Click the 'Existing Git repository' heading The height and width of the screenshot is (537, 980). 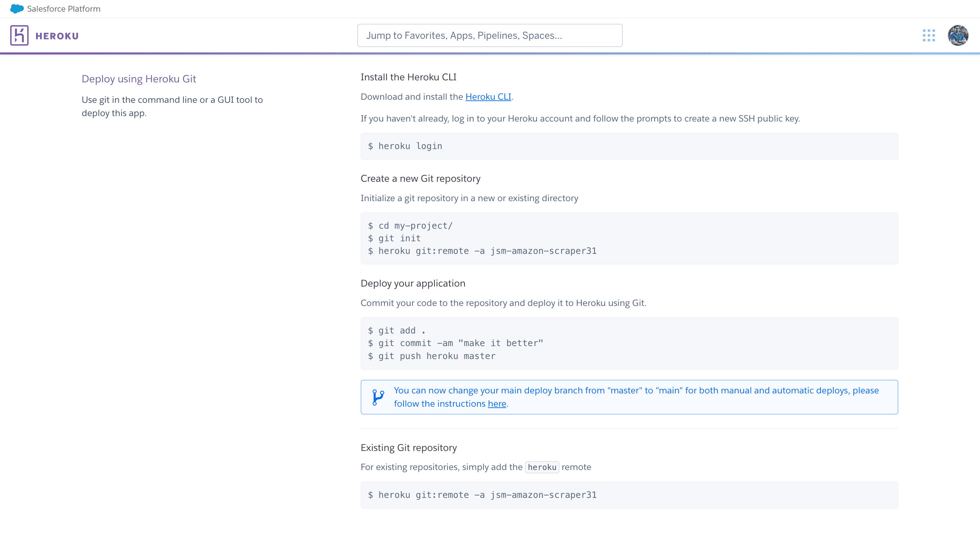[x=409, y=448]
